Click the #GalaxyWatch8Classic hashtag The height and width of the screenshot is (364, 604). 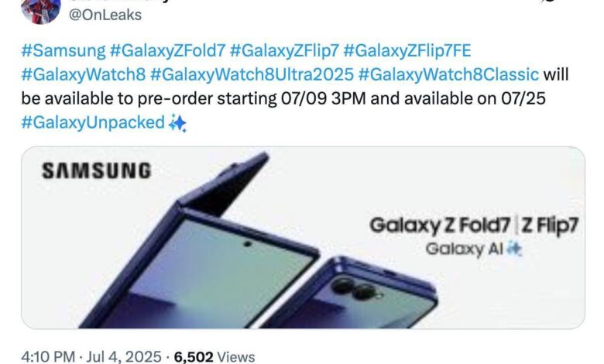coord(449,75)
